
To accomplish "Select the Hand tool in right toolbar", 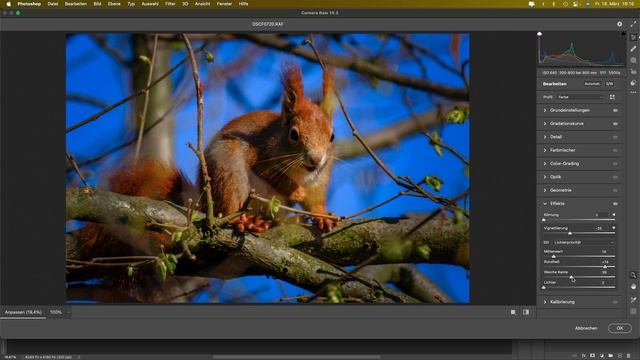I will 633,287.
